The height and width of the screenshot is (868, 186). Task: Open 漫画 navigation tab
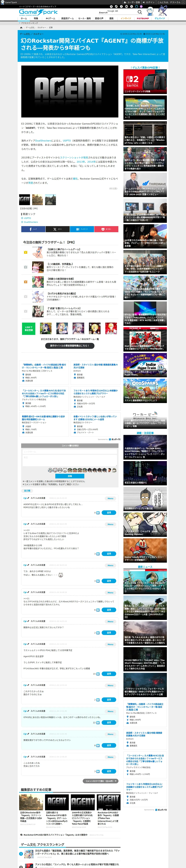(x=111, y=19)
